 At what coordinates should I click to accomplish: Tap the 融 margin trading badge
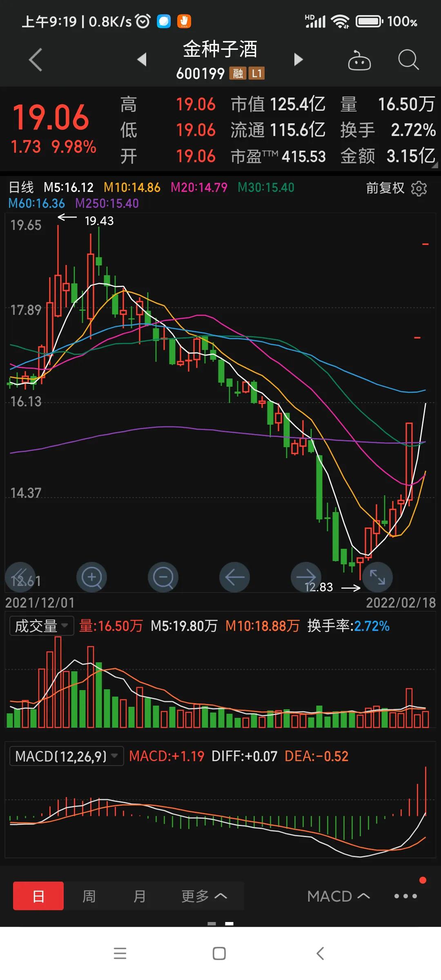238,73
